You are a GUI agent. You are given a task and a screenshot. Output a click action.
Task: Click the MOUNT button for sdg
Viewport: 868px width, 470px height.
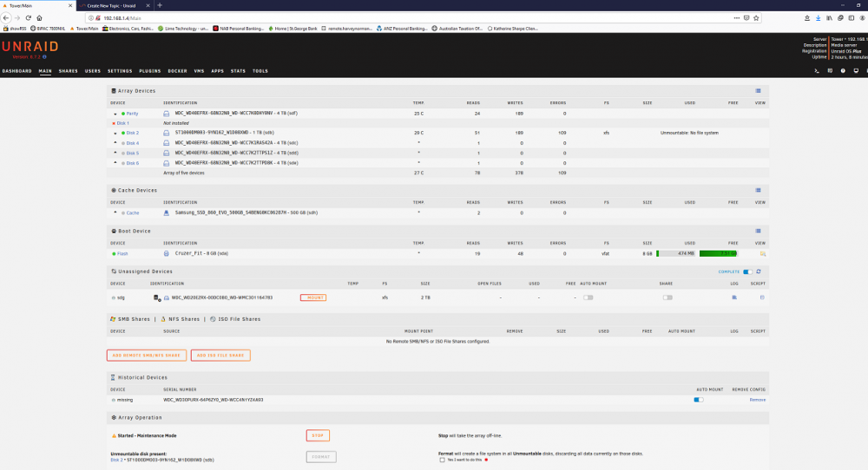313,297
